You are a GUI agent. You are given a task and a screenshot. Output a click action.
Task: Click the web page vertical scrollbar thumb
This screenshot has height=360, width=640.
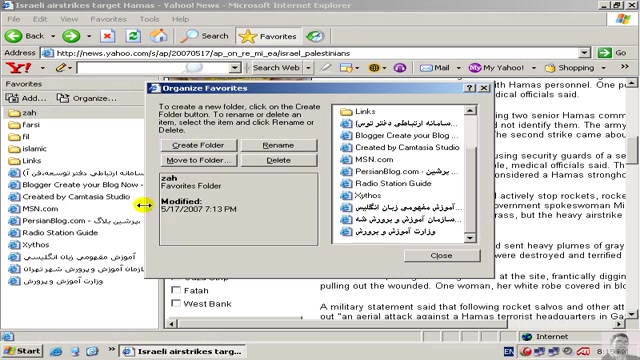pos(632,150)
